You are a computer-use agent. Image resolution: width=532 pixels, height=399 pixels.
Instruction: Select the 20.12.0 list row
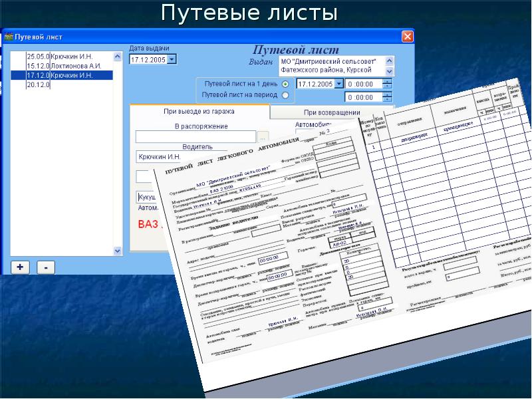click(x=61, y=85)
